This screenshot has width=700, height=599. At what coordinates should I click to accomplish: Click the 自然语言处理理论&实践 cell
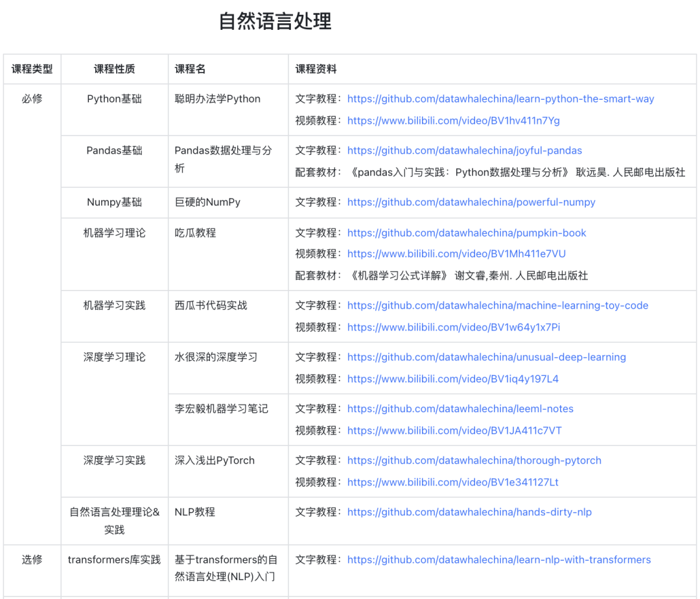click(114, 521)
